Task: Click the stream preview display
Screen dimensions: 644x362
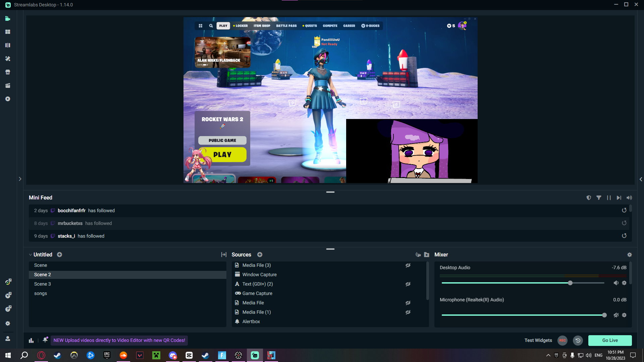Action: tap(330, 100)
